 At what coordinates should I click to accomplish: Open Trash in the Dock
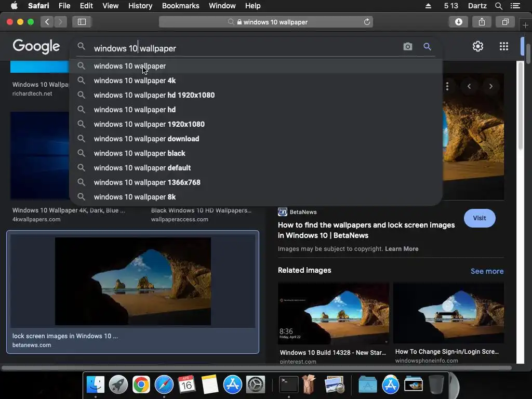point(436,384)
